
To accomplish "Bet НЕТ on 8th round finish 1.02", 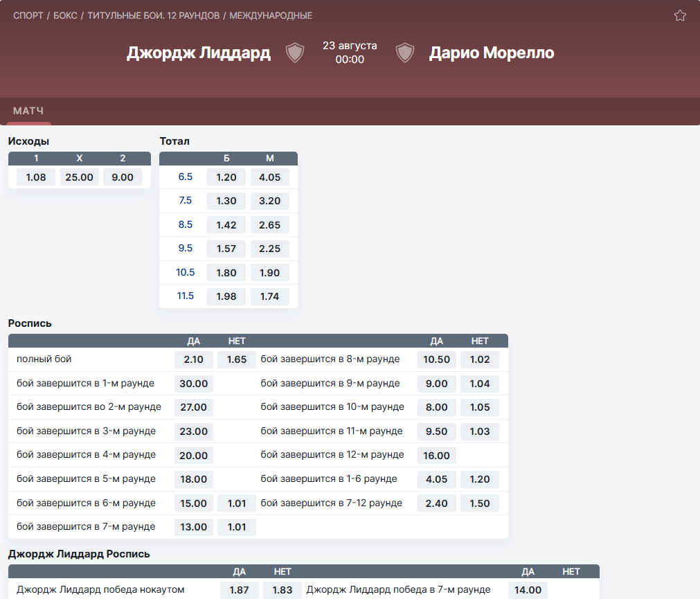I will pyautogui.click(x=480, y=359).
